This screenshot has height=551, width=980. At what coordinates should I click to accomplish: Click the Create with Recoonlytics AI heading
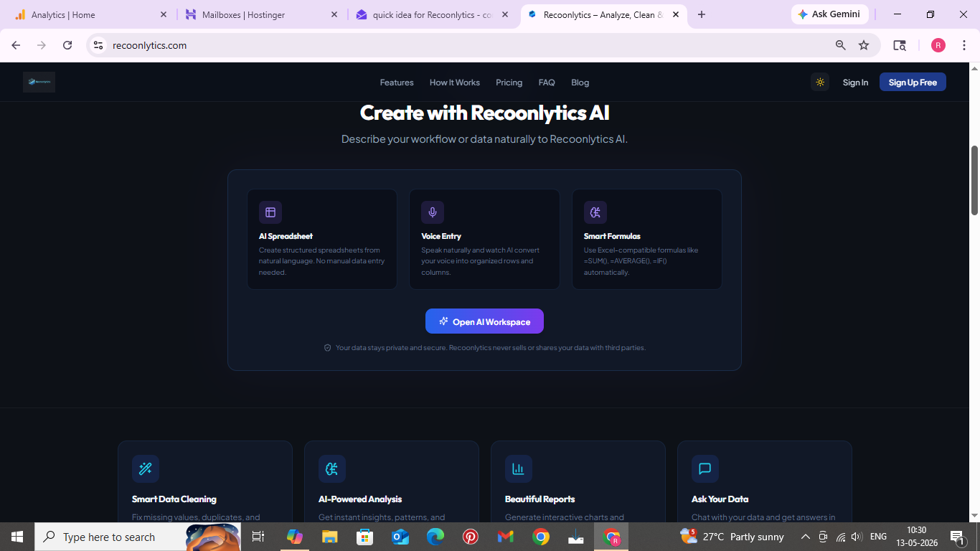tap(484, 113)
